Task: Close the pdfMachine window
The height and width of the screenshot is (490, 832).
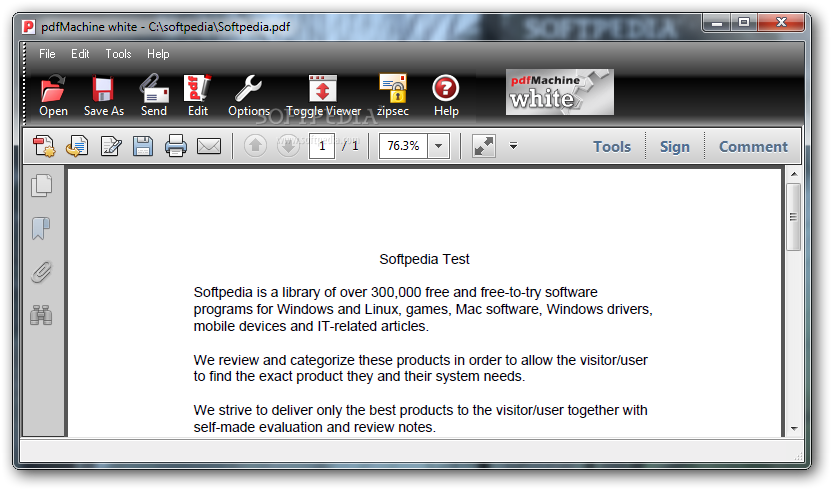Action: pyautogui.click(x=781, y=22)
